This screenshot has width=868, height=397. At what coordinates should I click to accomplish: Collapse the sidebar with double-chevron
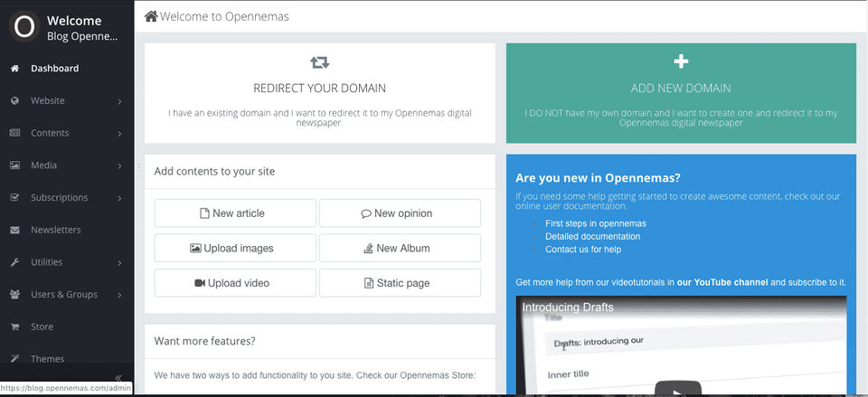coord(118,377)
